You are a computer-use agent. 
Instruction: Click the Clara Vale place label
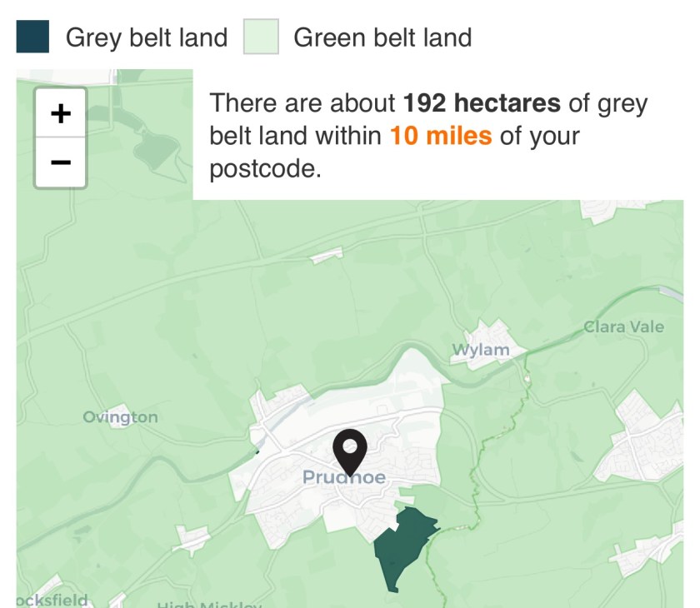(x=623, y=326)
